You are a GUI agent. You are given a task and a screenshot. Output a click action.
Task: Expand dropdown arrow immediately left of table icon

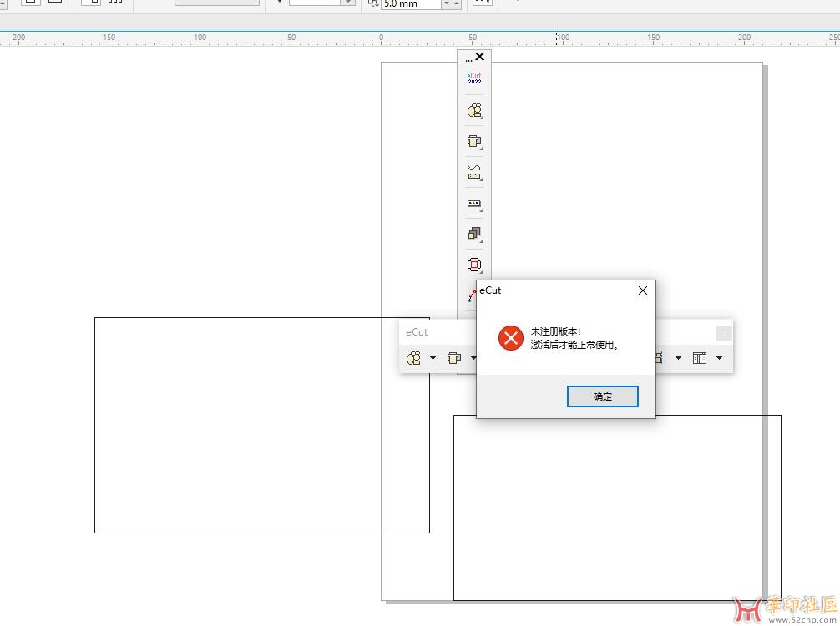click(678, 358)
